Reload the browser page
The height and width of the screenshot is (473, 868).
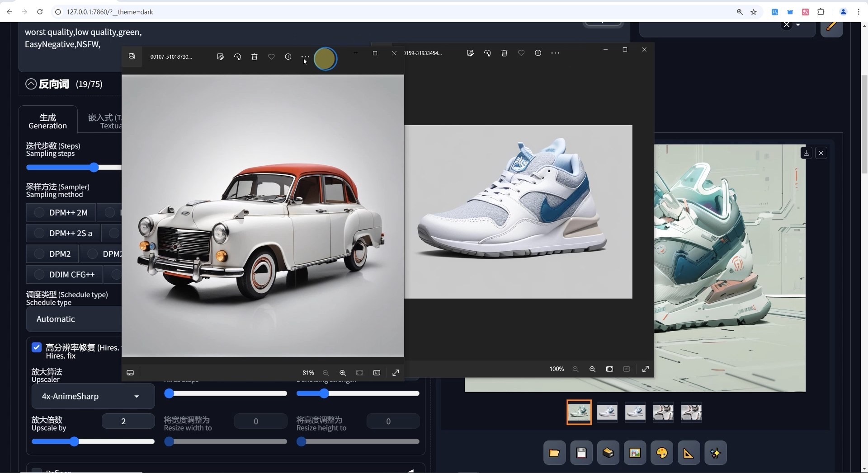click(40, 12)
